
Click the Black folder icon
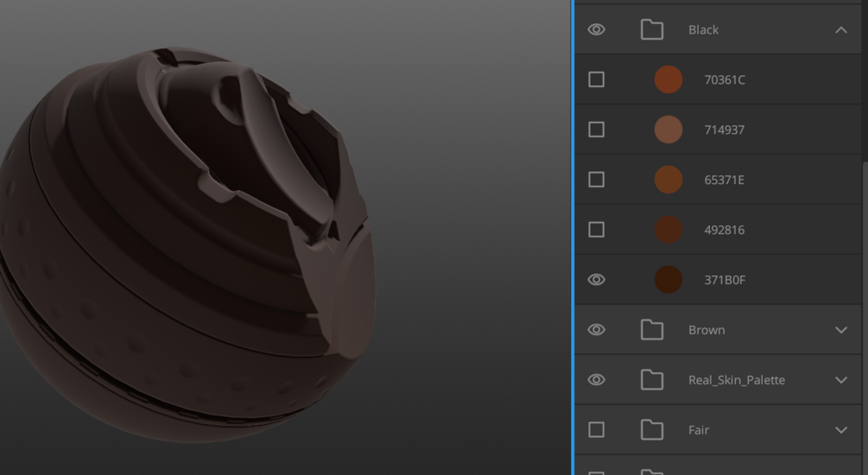pyautogui.click(x=651, y=29)
